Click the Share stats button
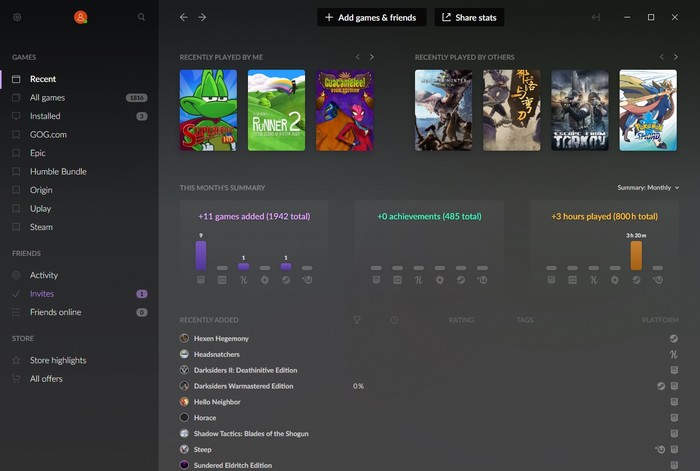Viewport: 700px width, 471px height. point(469,17)
